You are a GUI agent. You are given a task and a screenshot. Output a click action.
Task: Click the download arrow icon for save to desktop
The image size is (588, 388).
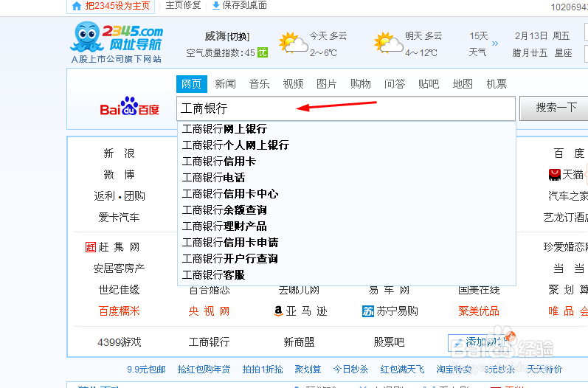coord(216,6)
